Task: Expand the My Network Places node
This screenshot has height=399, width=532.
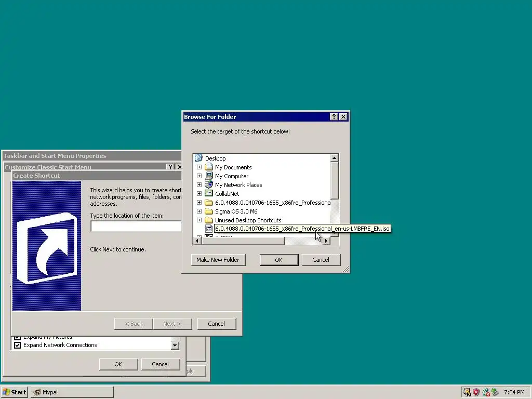Action: (199, 184)
